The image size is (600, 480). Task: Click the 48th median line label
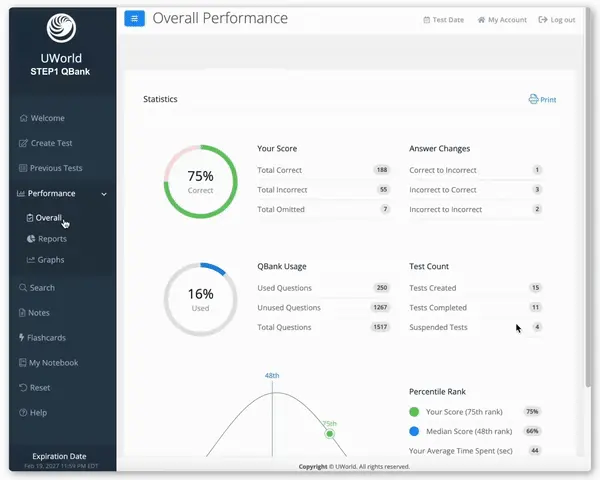tap(272, 376)
